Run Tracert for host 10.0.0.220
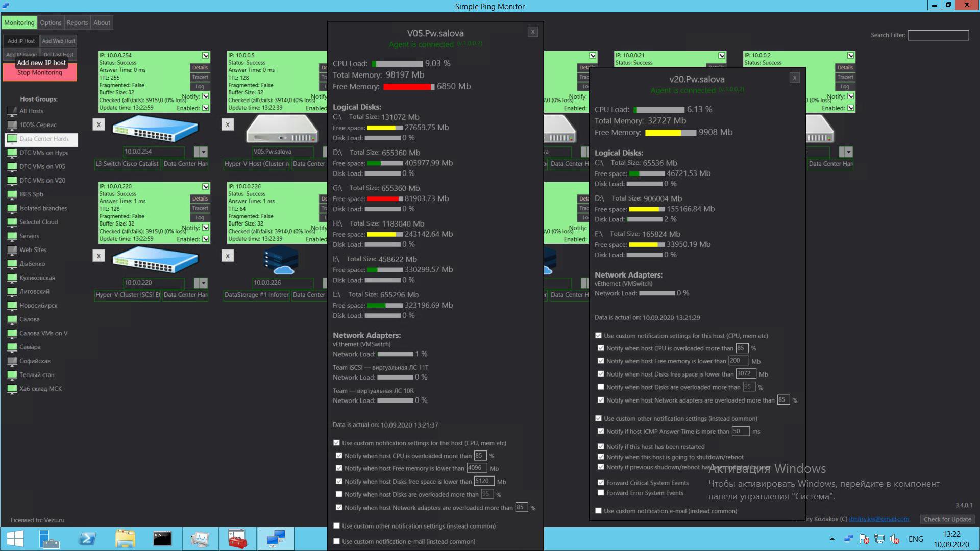This screenshot has height=551, width=980. pyautogui.click(x=200, y=208)
